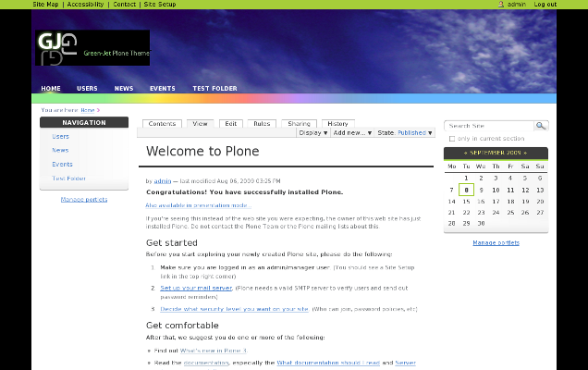The height and width of the screenshot is (370, 588).
Task: Click Log out
Action: [545, 4]
